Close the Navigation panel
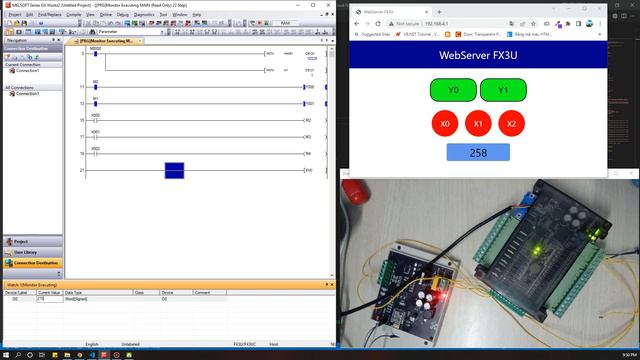The image size is (640, 360). click(x=59, y=40)
